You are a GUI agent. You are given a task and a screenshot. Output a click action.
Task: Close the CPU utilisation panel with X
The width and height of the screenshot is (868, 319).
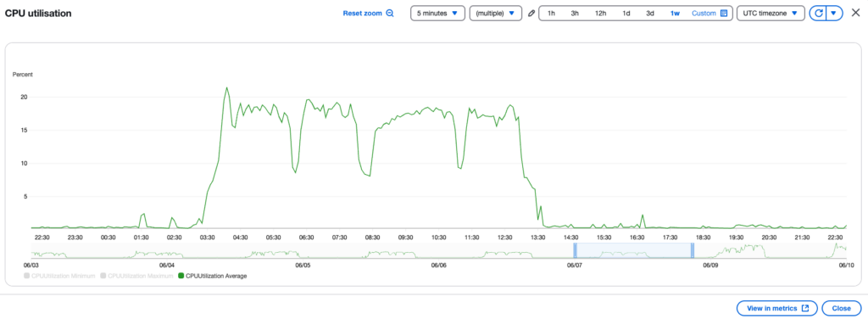pyautogui.click(x=855, y=14)
